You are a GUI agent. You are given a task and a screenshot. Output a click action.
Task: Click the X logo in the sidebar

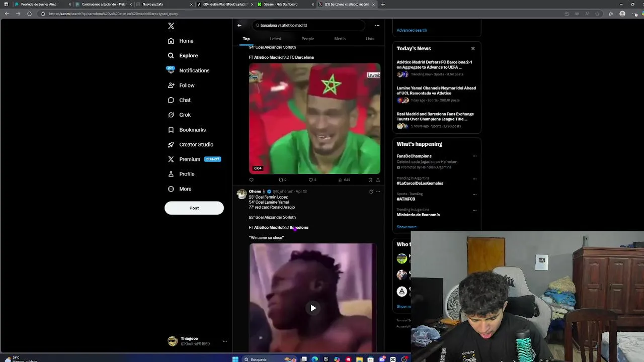click(171, 26)
